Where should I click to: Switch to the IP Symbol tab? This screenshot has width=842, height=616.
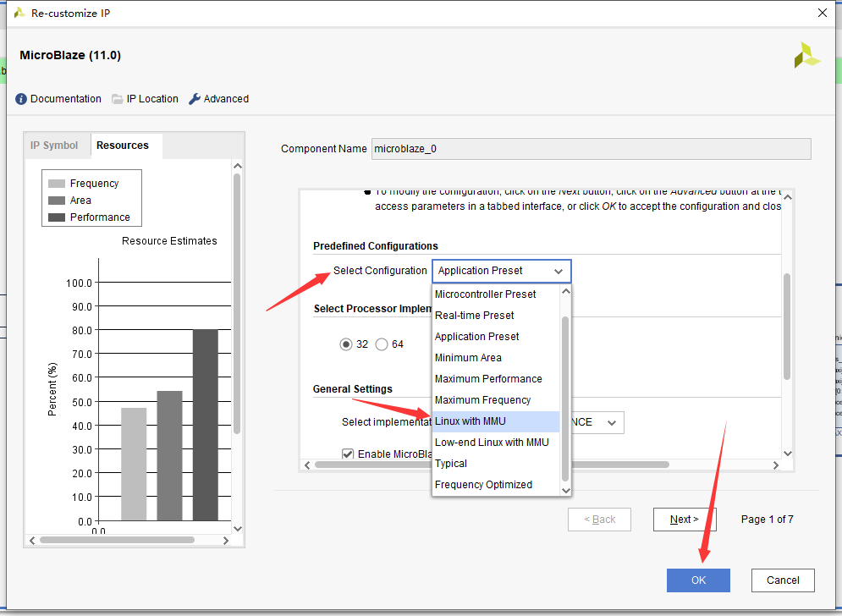(54, 145)
